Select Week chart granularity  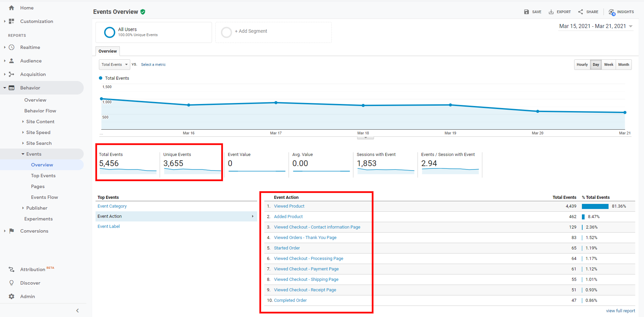(609, 64)
